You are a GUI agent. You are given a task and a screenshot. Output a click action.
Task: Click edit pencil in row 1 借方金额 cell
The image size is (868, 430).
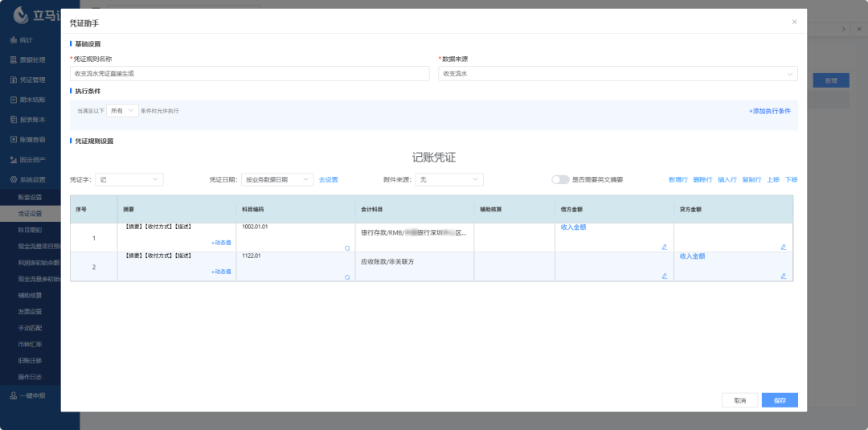664,248
